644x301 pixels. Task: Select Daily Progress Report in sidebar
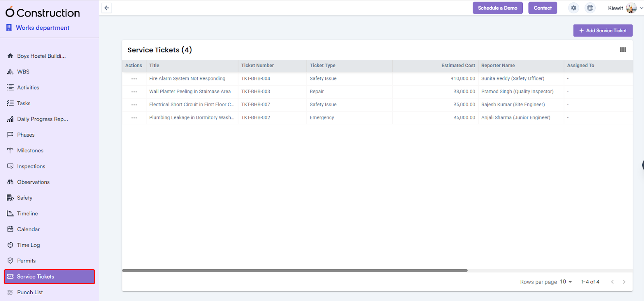tap(42, 119)
